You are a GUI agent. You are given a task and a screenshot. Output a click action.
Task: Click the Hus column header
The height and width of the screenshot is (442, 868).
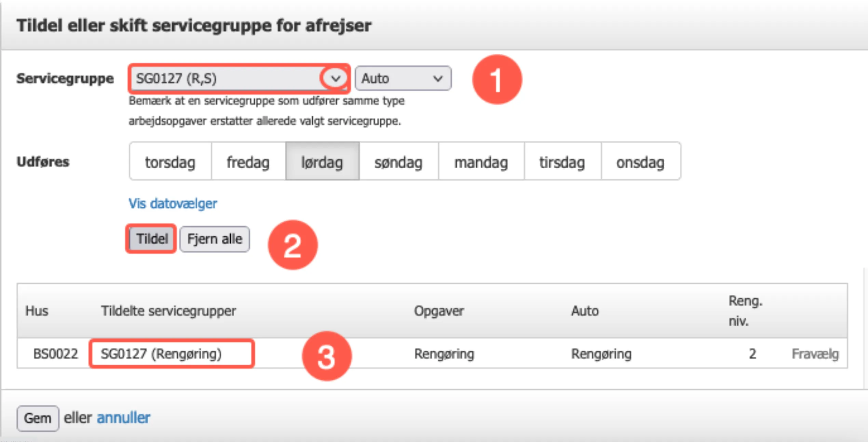(37, 311)
